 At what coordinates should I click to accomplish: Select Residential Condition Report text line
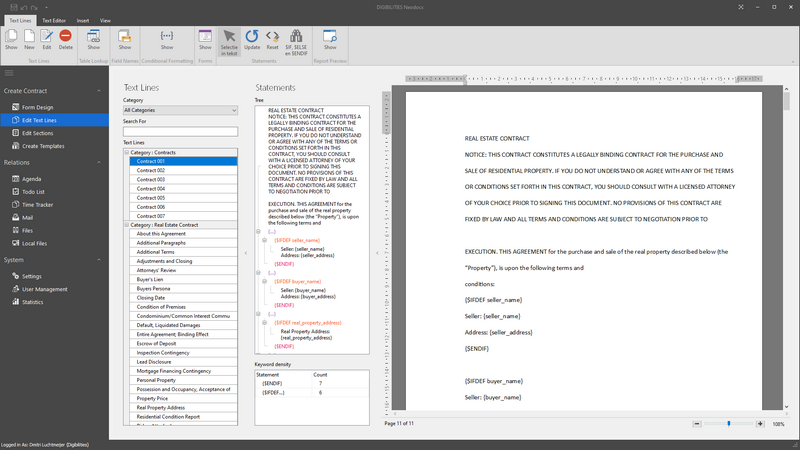183,417
